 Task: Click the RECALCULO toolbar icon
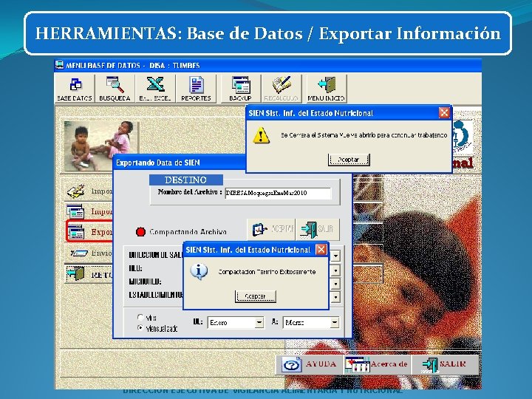point(282,88)
